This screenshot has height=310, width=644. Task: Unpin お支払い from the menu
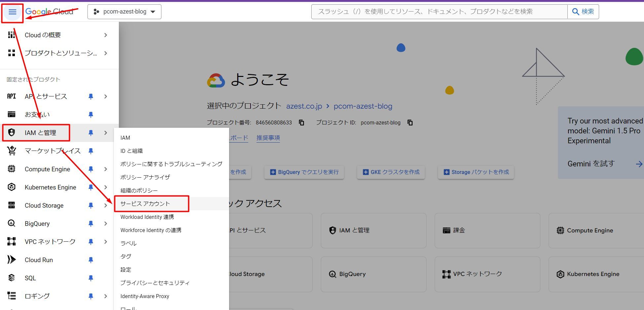click(91, 115)
